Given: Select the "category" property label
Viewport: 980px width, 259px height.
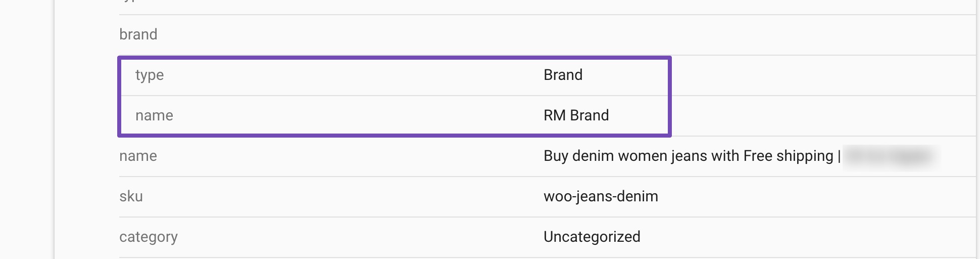Looking at the screenshot, I should (x=148, y=237).
